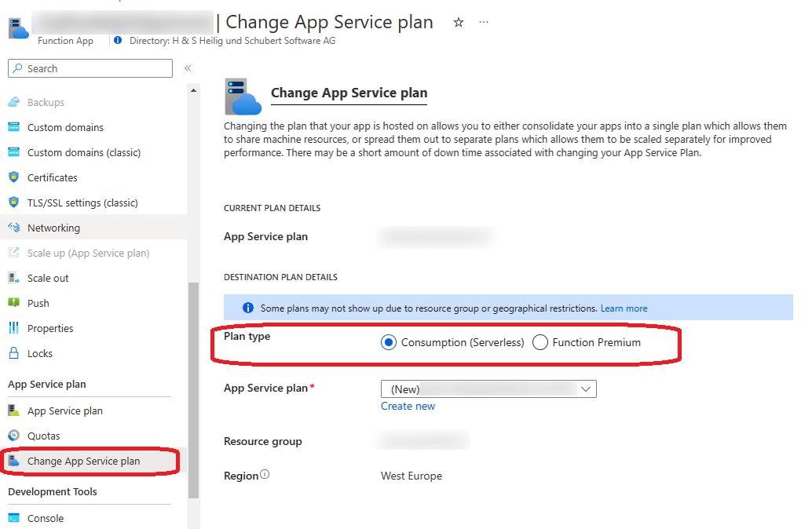
Task: Open Scale up (App Service plan)
Action: pyautogui.click(x=88, y=253)
